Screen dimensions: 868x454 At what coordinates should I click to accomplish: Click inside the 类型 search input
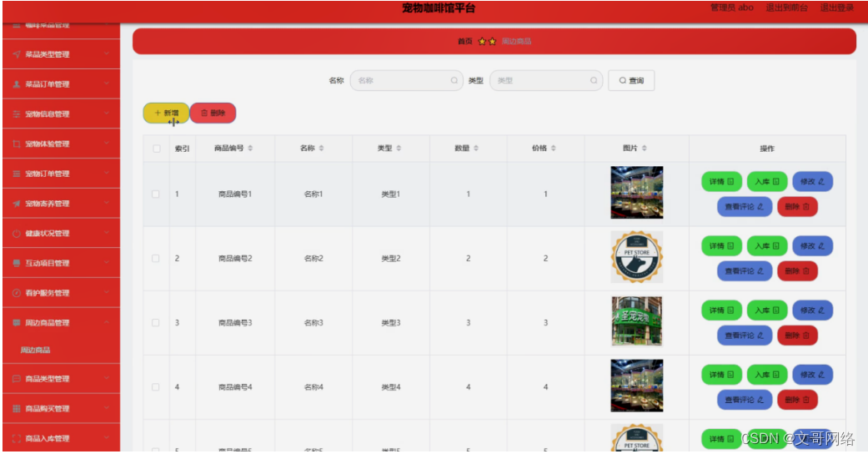pos(546,80)
